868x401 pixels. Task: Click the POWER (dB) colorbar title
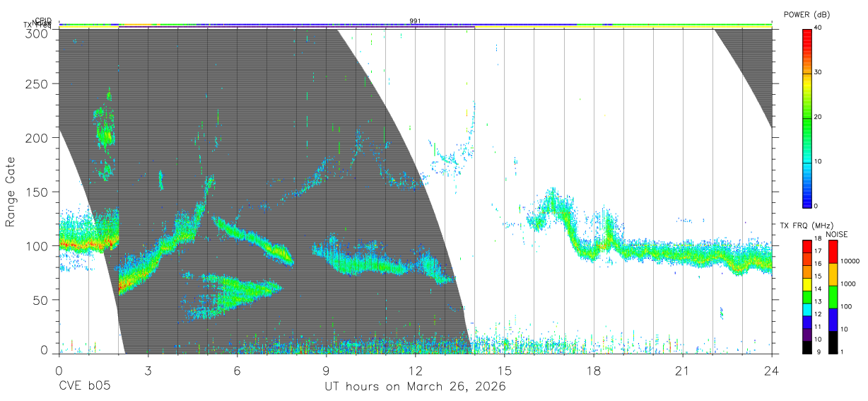coord(807,14)
